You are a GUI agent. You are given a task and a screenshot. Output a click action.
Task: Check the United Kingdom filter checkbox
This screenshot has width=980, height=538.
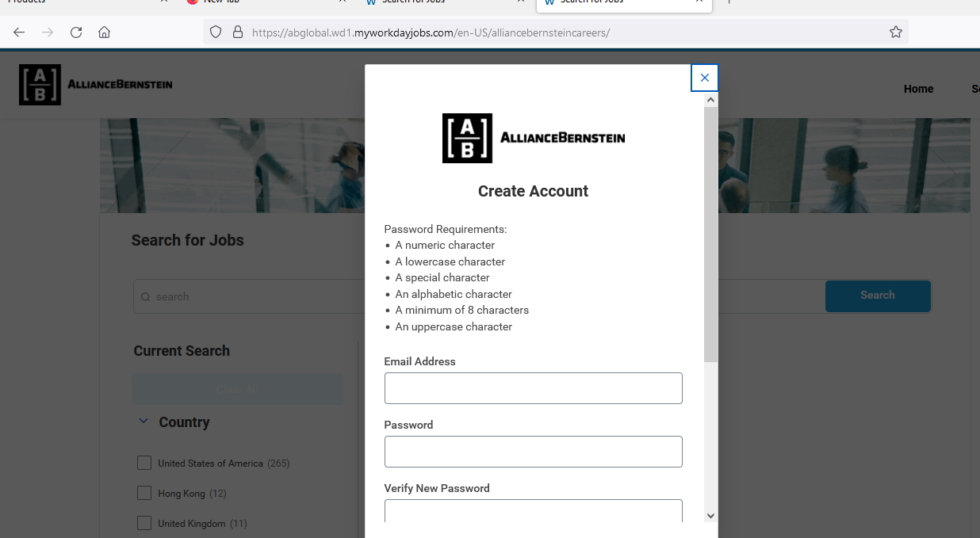tap(144, 523)
